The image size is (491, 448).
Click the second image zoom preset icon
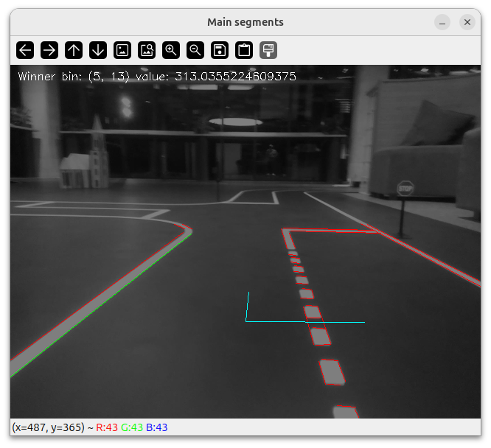pos(147,50)
